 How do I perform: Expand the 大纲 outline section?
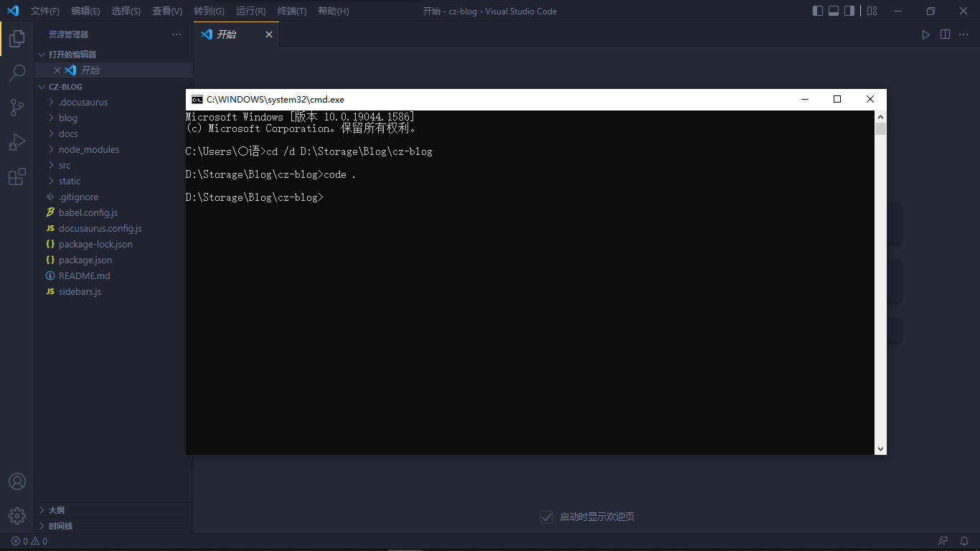pos(114,510)
